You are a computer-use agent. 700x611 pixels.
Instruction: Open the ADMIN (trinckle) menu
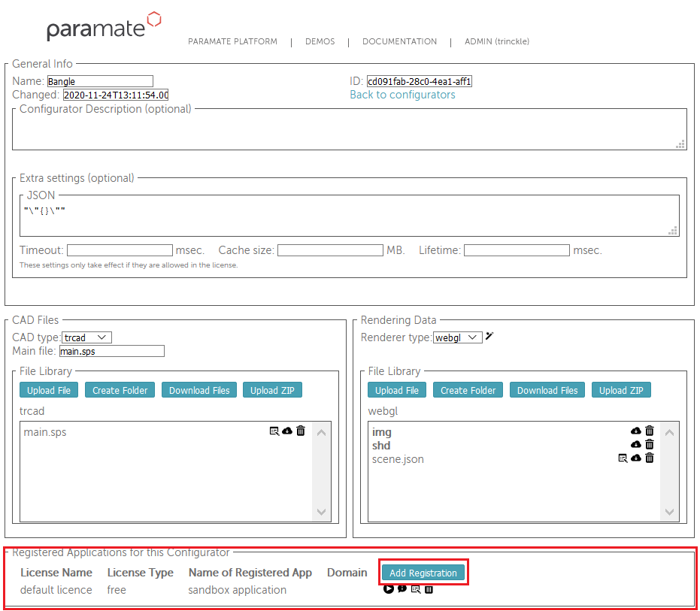click(x=497, y=41)
